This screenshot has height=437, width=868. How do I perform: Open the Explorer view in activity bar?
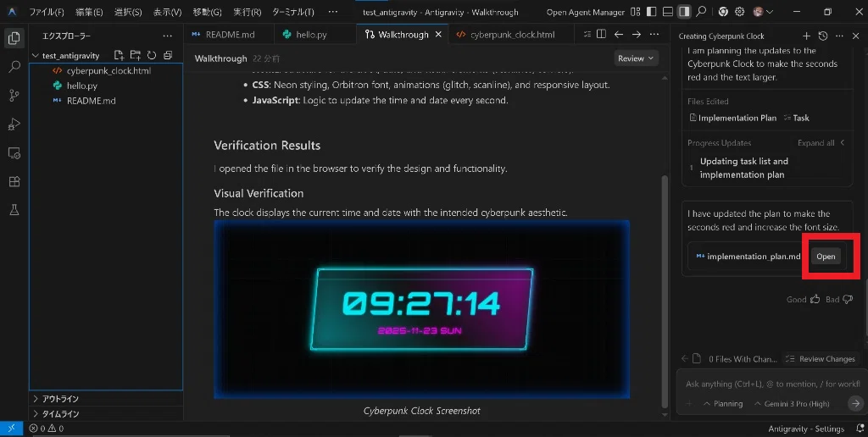point(14,38)
